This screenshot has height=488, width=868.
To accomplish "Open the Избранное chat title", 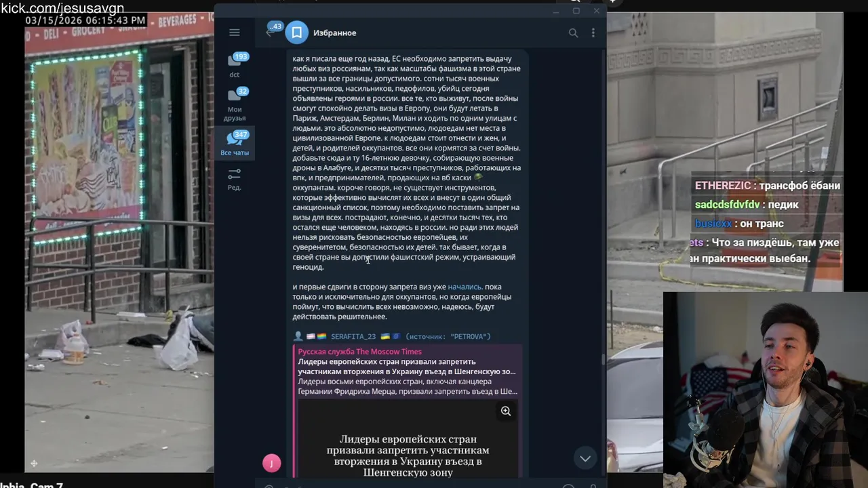I will point(334,33).
